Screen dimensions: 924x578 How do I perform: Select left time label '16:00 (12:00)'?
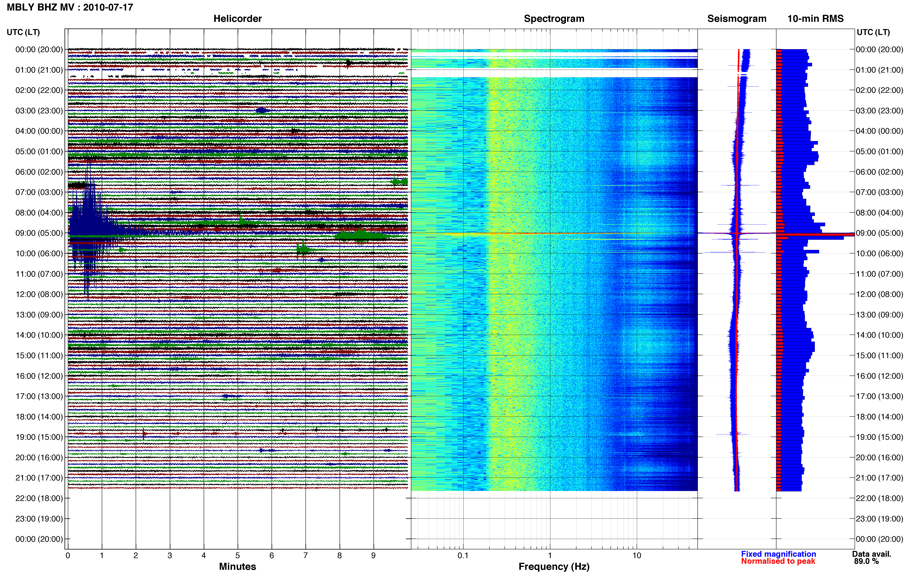tap(39, 376)
